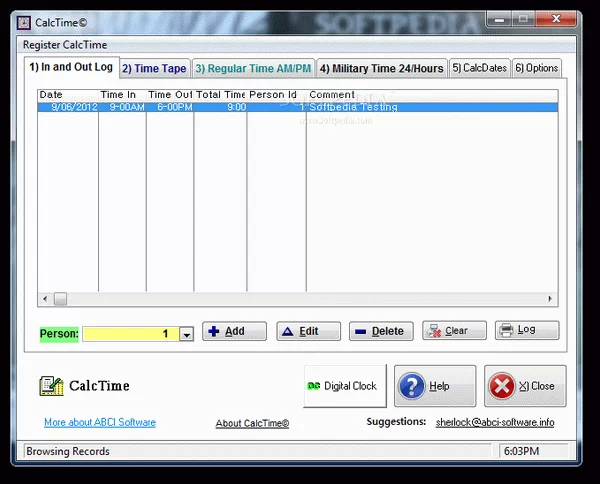Screen dimensions: 600x484
Task: Click the blue question mark Help icon
Action: pos(412,386)
